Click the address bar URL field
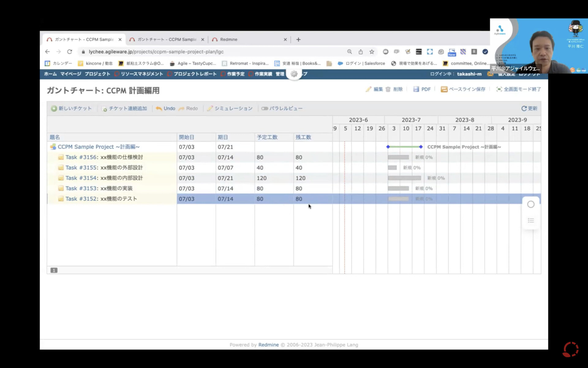Image resolution: width=588 pixels, height=368 pixels. pos(211,52)
